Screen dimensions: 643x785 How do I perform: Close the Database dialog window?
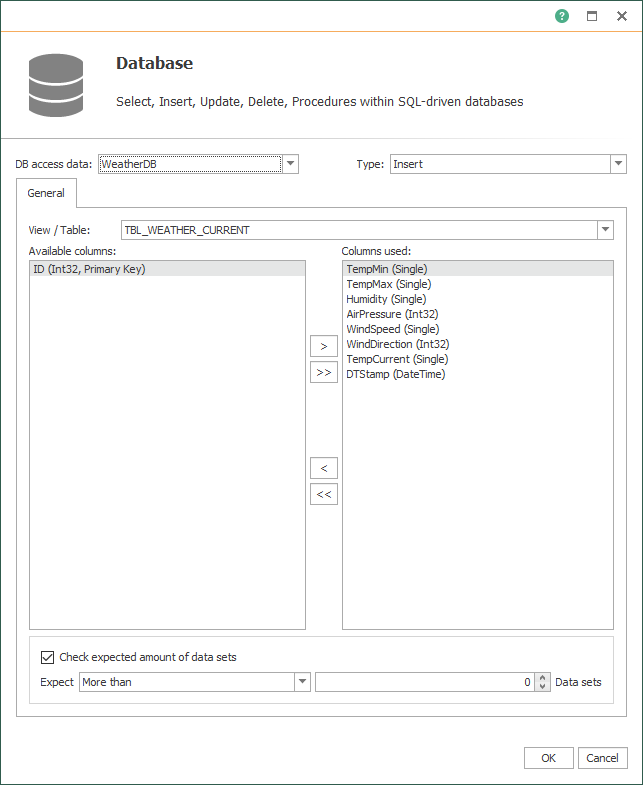pos(621,16)
